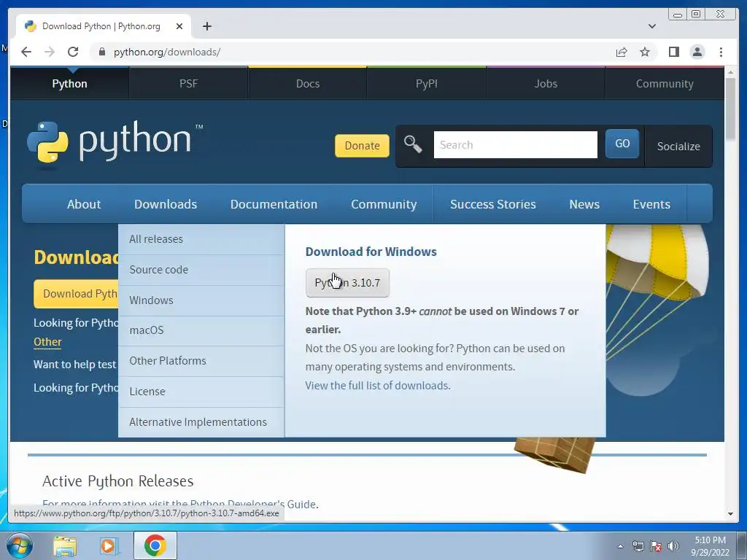Open the Jobs top tab
This screenshot has height=560, width=747.
point(546,84)
